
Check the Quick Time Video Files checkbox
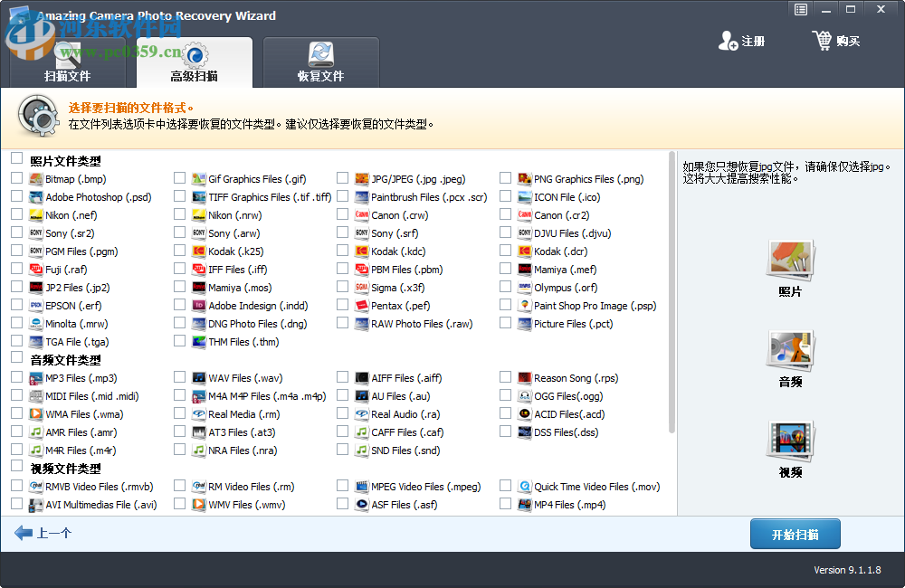(505, 486)
